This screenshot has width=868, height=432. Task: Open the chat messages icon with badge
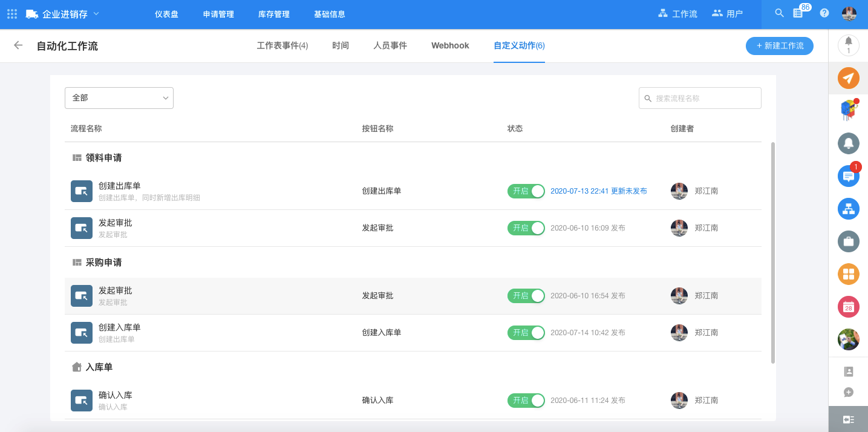[848, 176]
